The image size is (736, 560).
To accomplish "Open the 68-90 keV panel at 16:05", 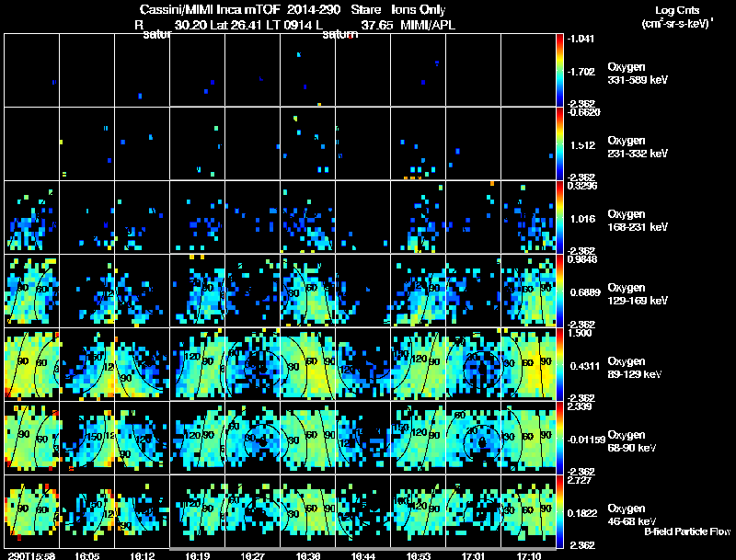I will 86,438.
